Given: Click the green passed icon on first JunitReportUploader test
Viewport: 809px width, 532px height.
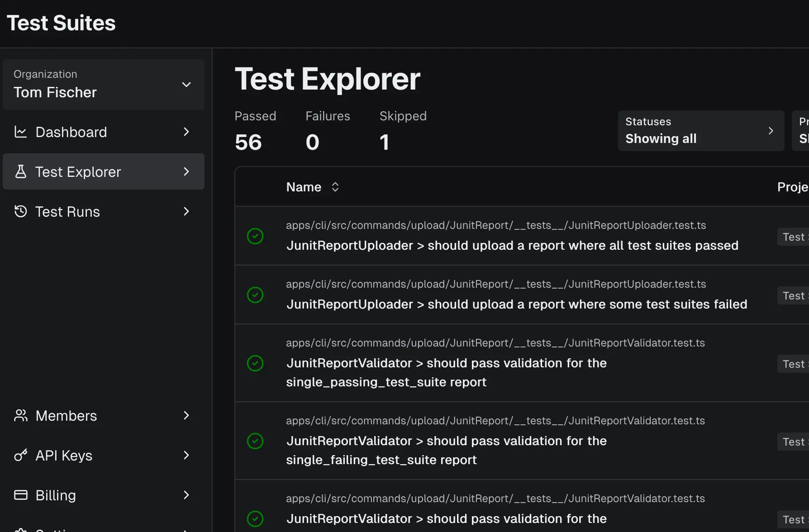Looking at the screenshot, I should click(255, 236).
